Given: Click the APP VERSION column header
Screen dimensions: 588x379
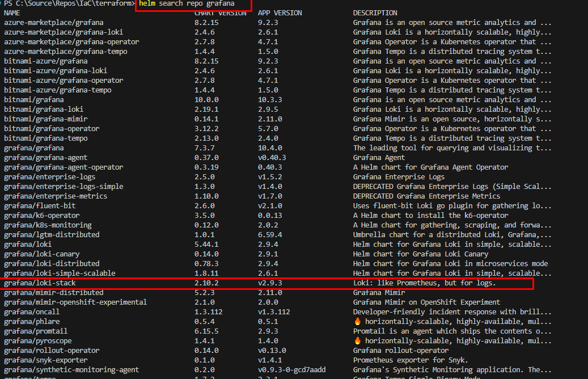Looking at the screenshot, I should (280, 13).
